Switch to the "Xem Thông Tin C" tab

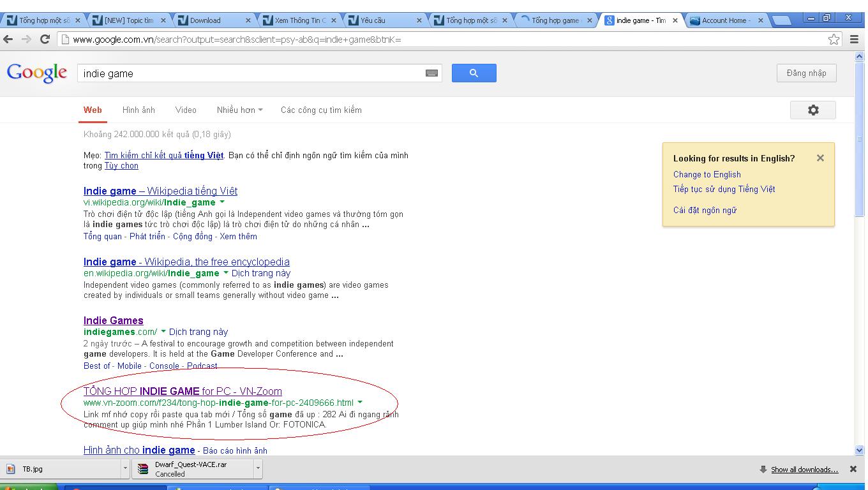click(299, 20)
